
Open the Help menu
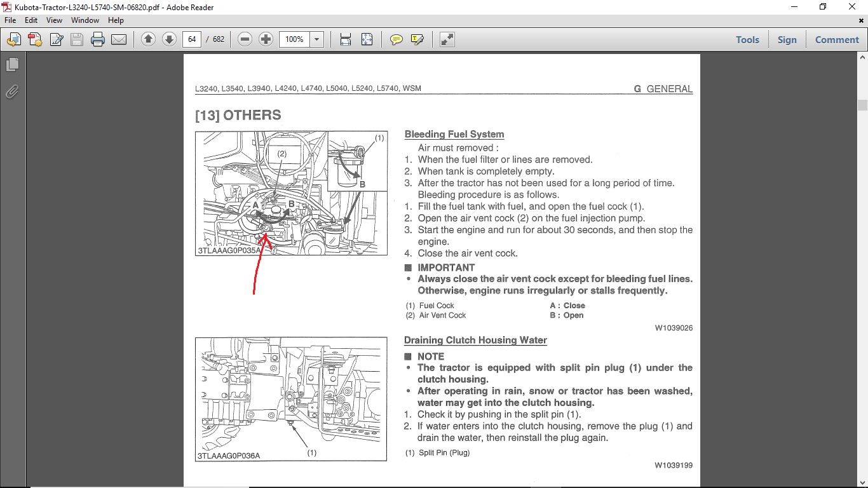116,20
